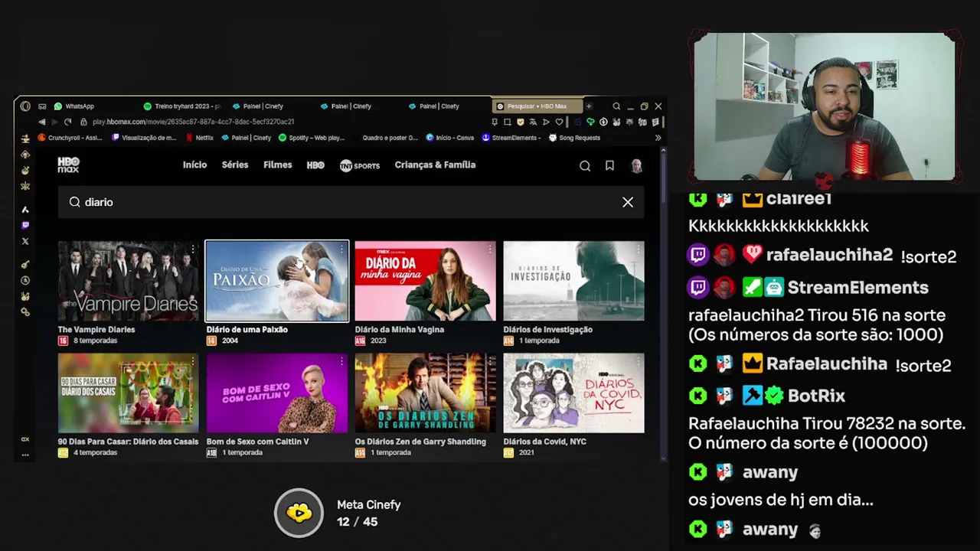The image size is (980, 551).
Task: Open the Netflix bookmark
Action: click(200, 138)
